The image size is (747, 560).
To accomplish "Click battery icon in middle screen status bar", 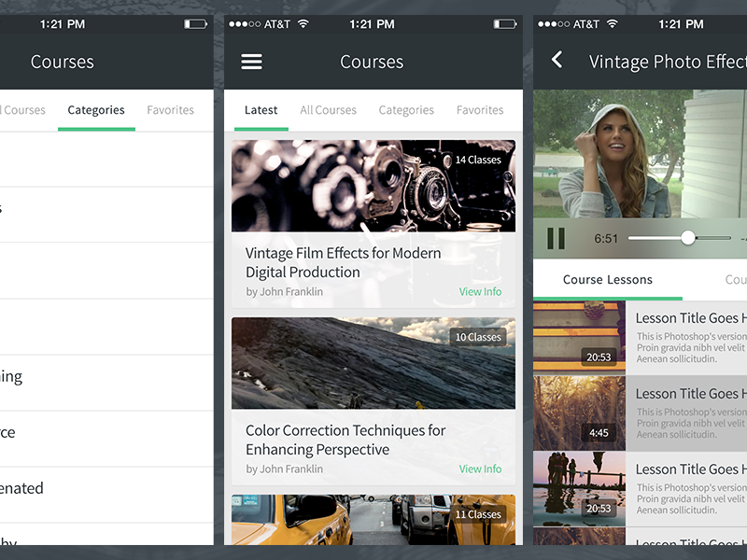I will click(x=505, y=24).
